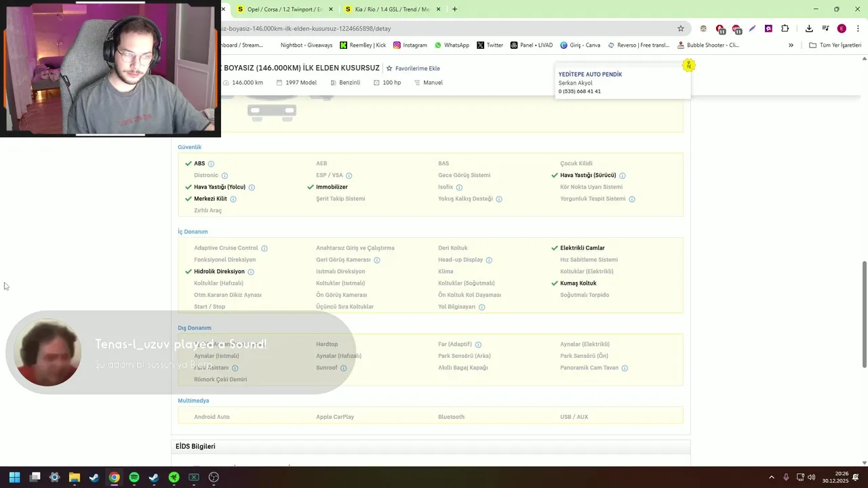Click the info icon next to Hidrolik Direksiyon
Viewport: 868px width, 488px height.
click(x=251, y=272)
